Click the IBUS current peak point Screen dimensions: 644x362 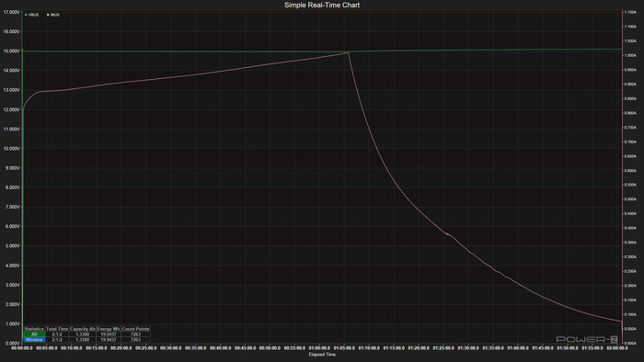[x=349, y=52]
